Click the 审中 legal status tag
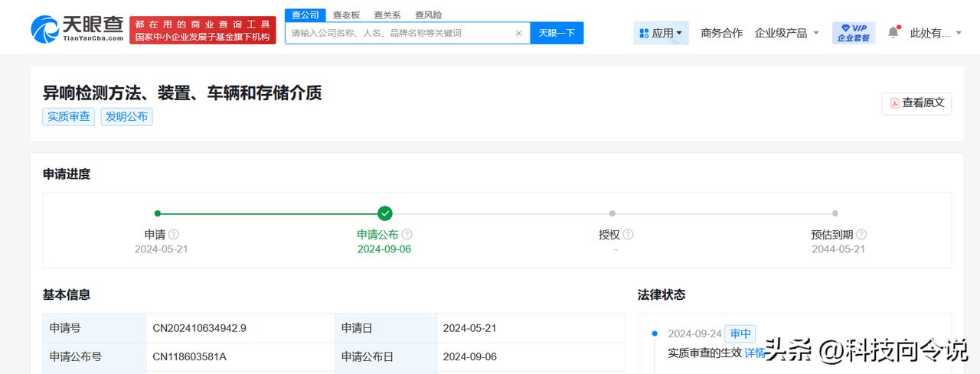The image size is (980, 374). 740,333
